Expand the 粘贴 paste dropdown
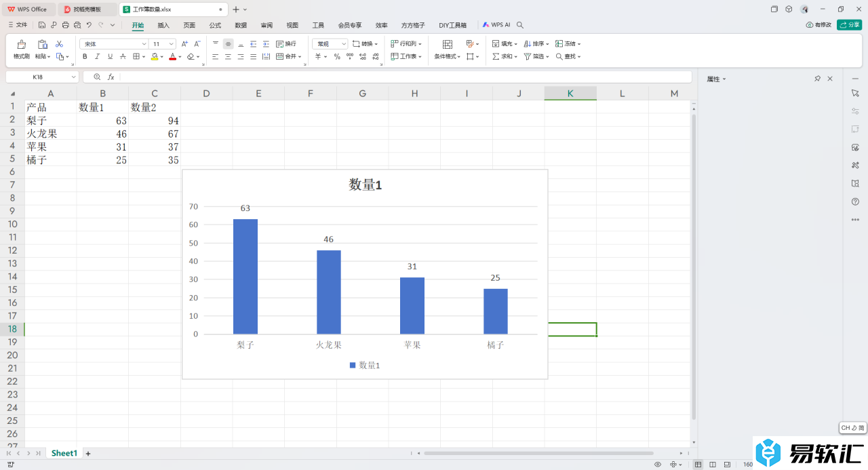 (50, 57)
